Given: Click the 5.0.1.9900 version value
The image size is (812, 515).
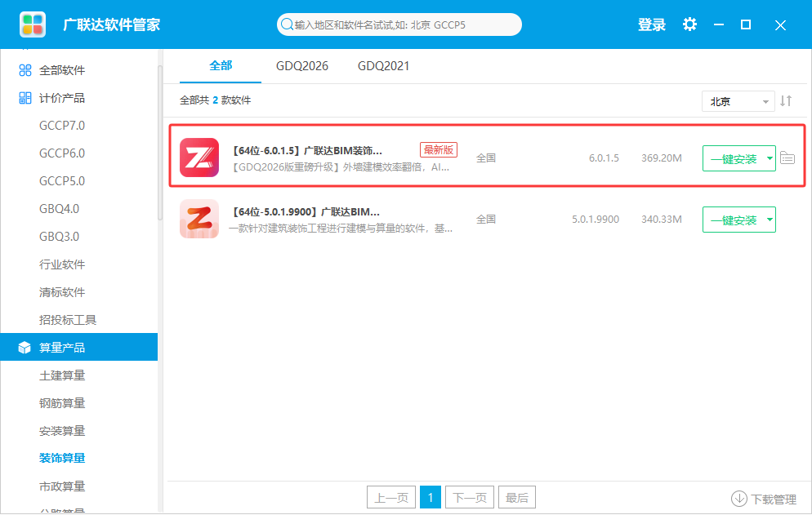Looking at the screenshot, I should click(x=596, y=219).
